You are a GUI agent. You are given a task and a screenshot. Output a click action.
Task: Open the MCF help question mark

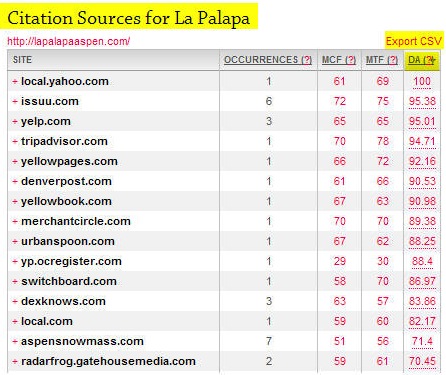351,60
